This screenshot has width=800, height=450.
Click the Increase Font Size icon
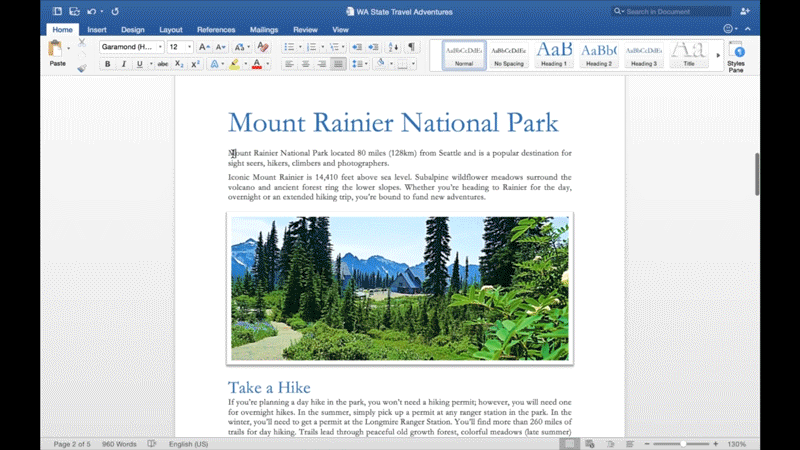pos(203,47)
